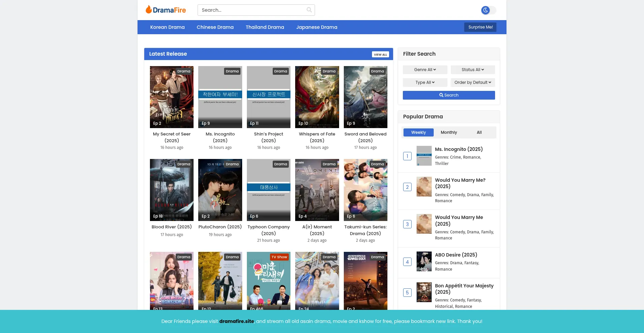Switch popular drama to Monthly
This screenshot has width=644, height=333.
[448, 132]
